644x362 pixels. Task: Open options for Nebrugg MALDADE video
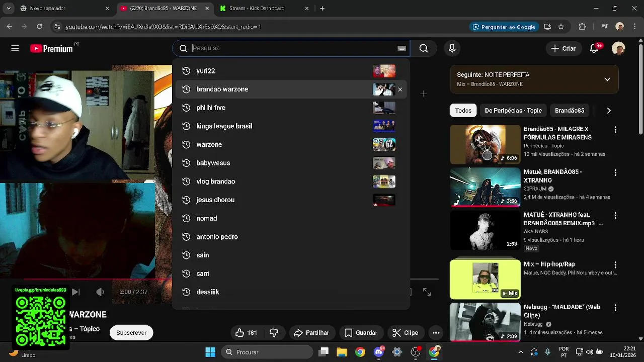pos(615,308)
